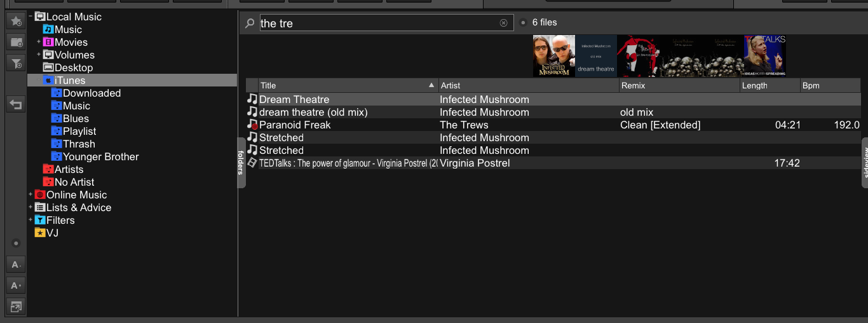868x323 pixels.
Task: Click the add favorite folder star icon
Action: (x=15, y=21)
